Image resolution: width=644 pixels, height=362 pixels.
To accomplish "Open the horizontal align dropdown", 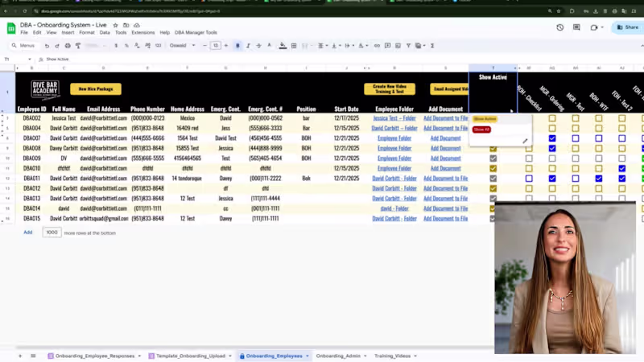I will 323,46.
